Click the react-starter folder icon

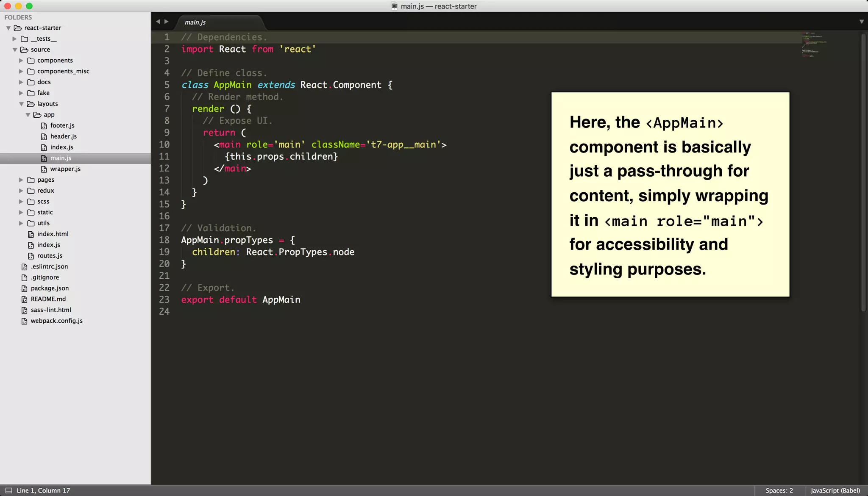(17, 28)
